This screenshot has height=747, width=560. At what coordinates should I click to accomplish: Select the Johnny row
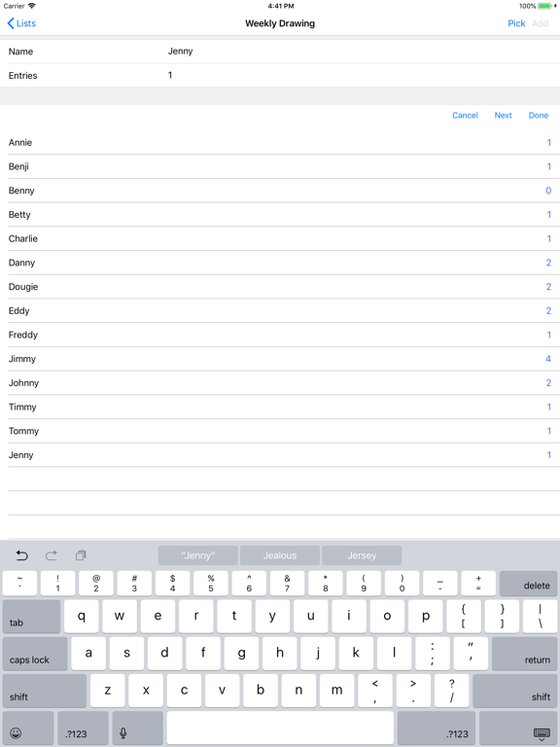tap(280, 383)
